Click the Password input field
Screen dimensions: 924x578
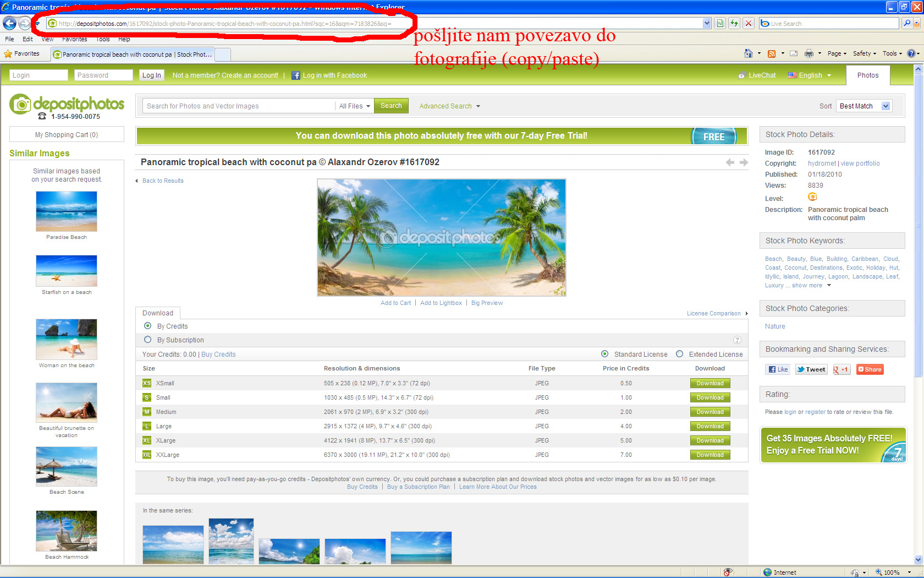103,75
